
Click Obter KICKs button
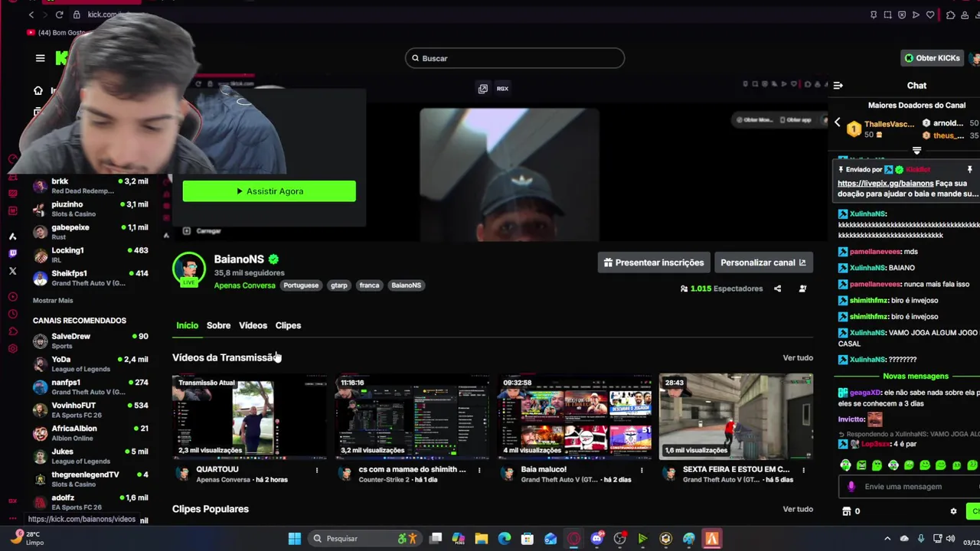tap(932, 58)
